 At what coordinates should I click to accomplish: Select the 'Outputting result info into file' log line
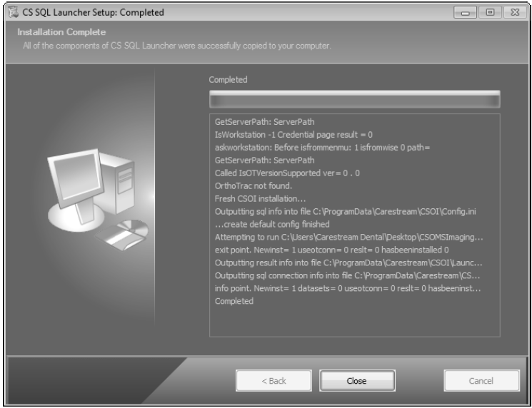pos(348,262)
